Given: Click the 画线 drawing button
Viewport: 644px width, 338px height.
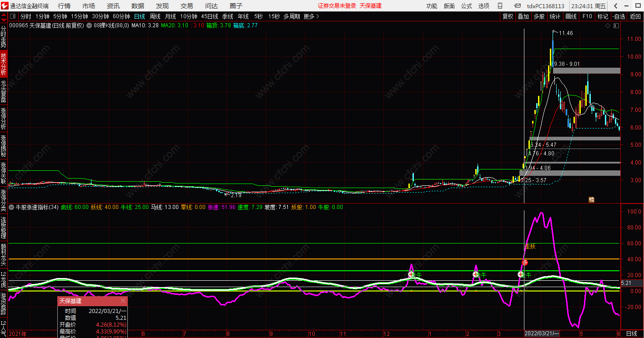Looking at the screenshot, I should pyautogui.click(x=571, y=16).
